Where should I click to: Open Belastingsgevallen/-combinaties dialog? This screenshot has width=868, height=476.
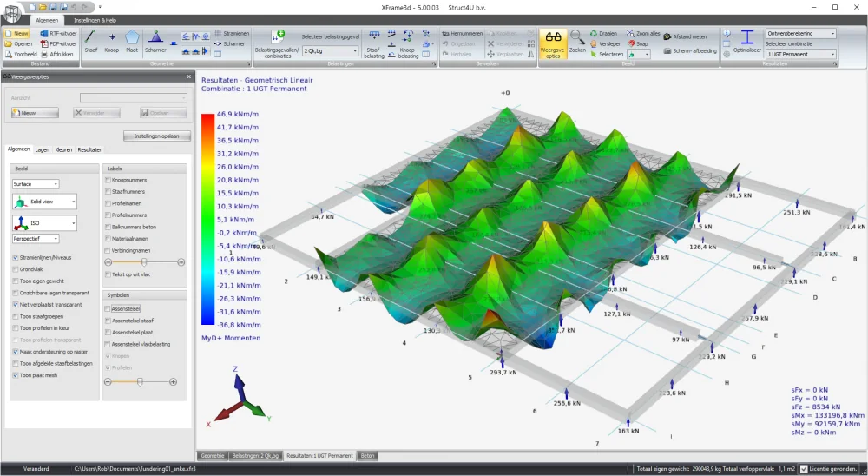277,43
